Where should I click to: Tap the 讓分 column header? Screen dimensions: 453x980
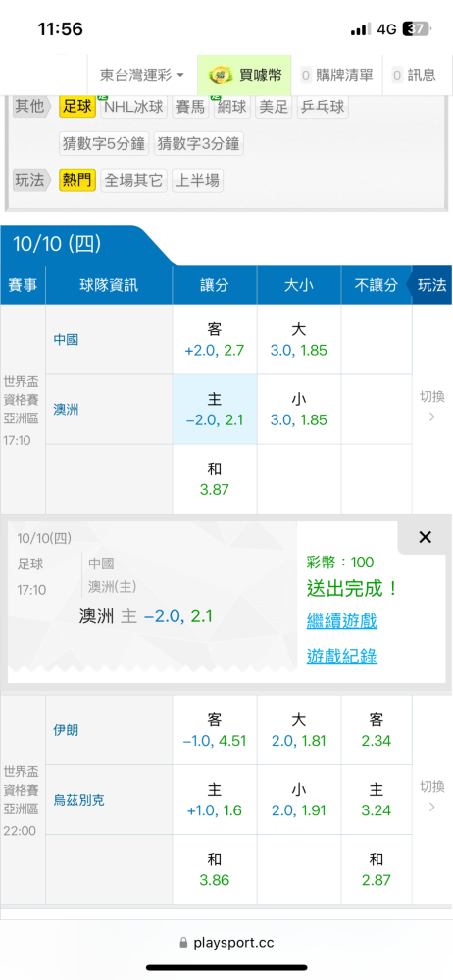click(215, 285)
